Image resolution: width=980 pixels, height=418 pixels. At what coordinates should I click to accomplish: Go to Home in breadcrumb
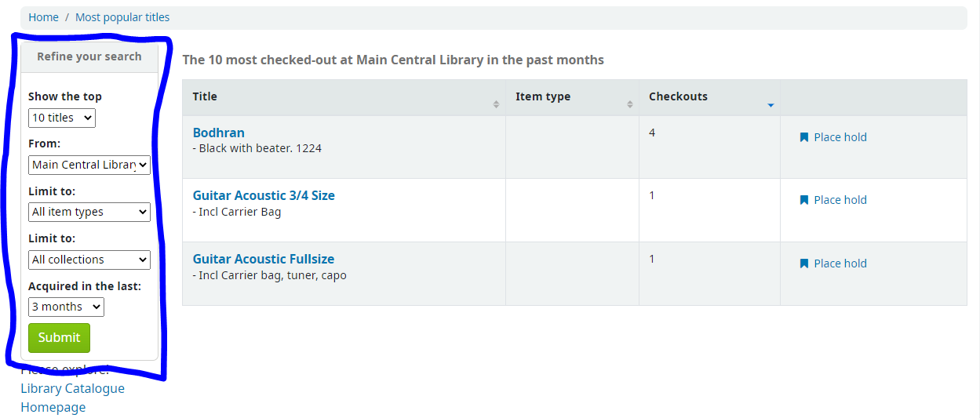[x=43, y=17]
